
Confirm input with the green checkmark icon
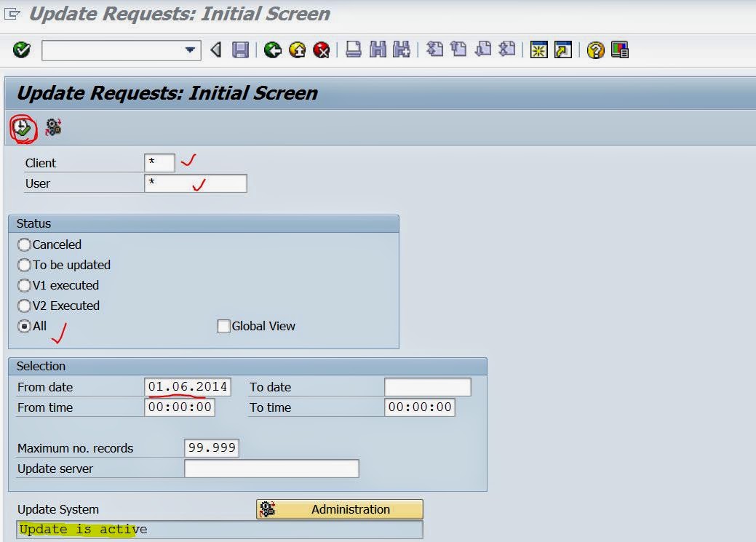pos(22,50)
